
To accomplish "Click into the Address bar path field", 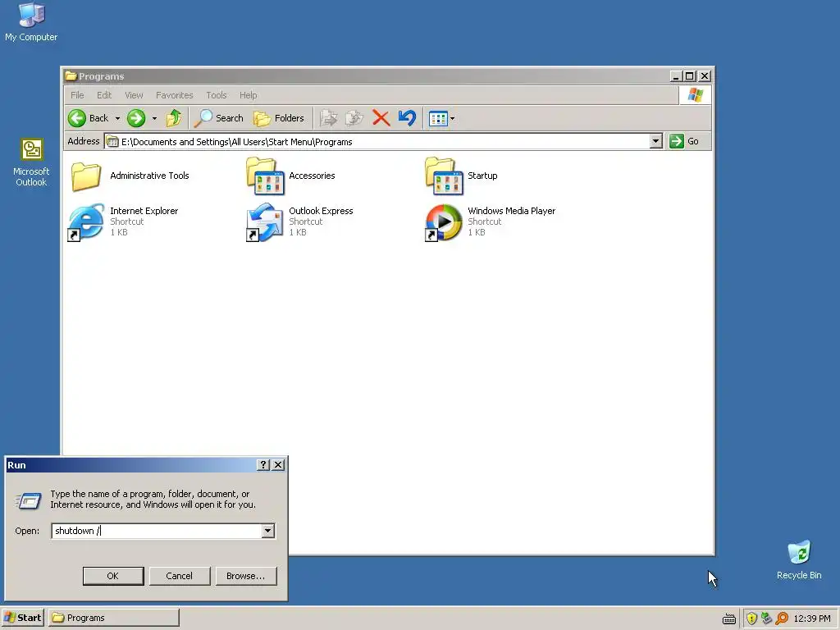I will pos(377,141).
